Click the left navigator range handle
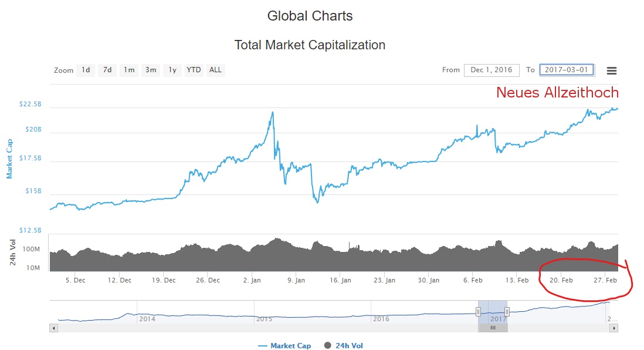 point(478,312)
